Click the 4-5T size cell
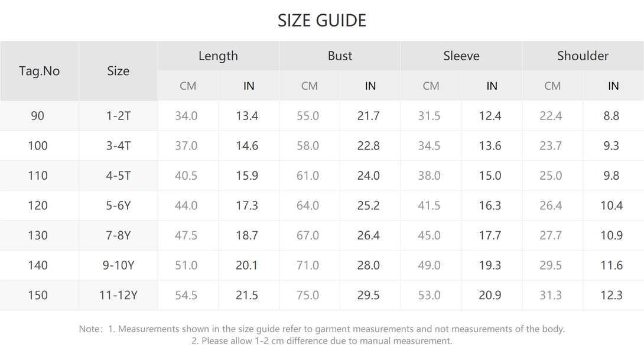Viewport: 644px width, 360px height. click(x=118, y=176)
